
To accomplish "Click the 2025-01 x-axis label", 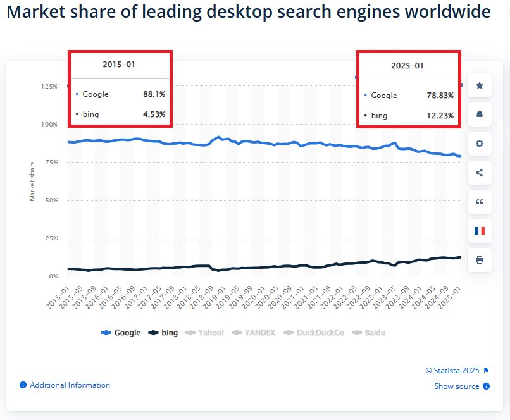I will [x=450, y=298].
